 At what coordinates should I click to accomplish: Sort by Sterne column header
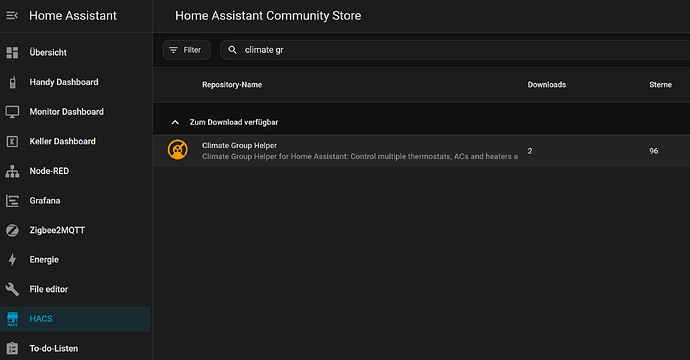tap(660, 84)
